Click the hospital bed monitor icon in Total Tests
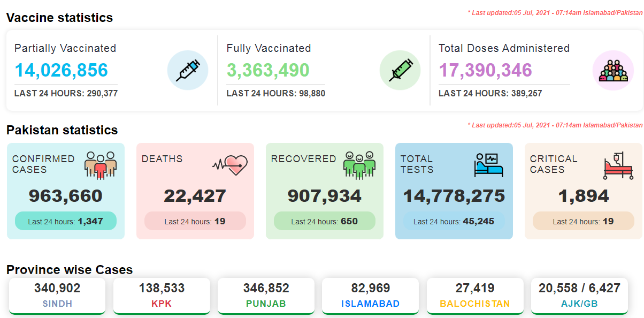Screen dimensions: 644x318 pos(488,164)
